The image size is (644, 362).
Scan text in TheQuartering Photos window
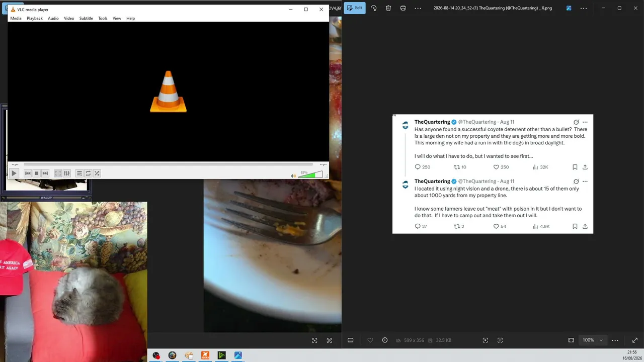point(500,340)
